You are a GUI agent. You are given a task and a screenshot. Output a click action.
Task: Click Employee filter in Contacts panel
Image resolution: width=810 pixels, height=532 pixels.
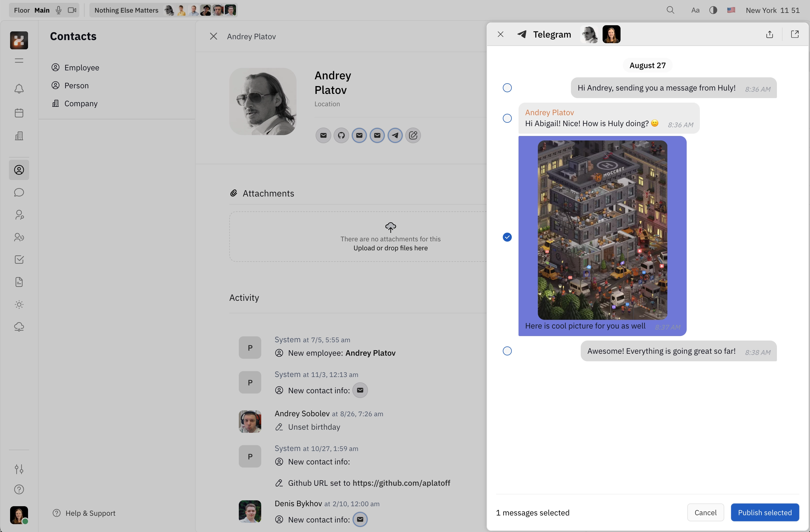click(x=81, y=67)
